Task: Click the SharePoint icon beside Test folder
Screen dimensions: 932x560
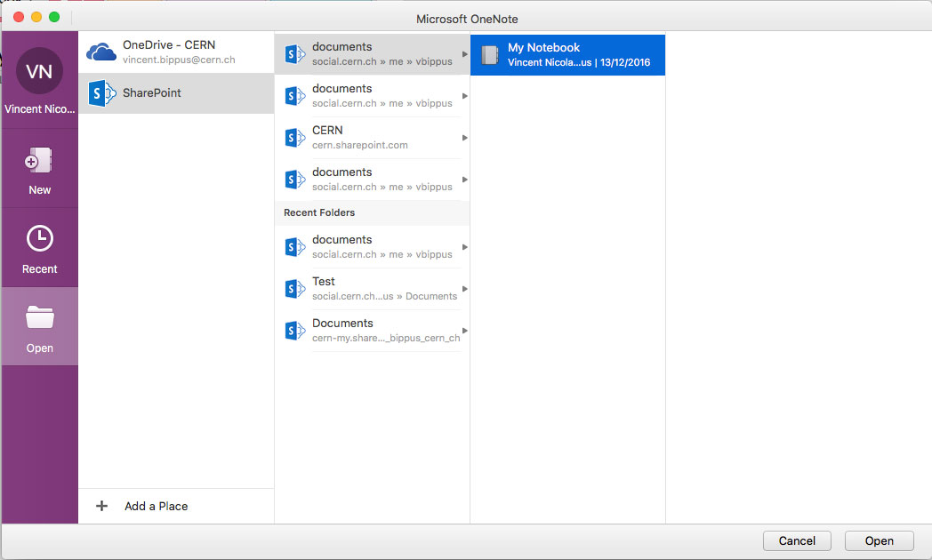Action: click(295, 289)
